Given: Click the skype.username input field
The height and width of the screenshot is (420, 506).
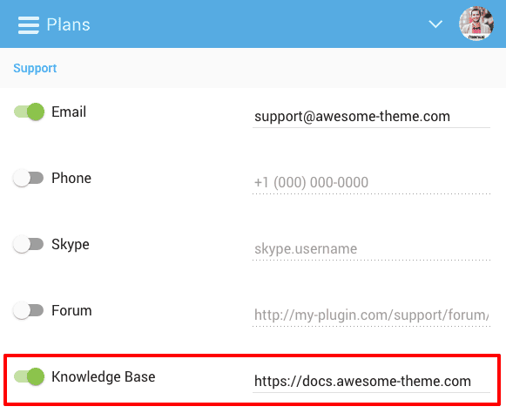Looking at the screenshot, I should click(x=371, y=249).
